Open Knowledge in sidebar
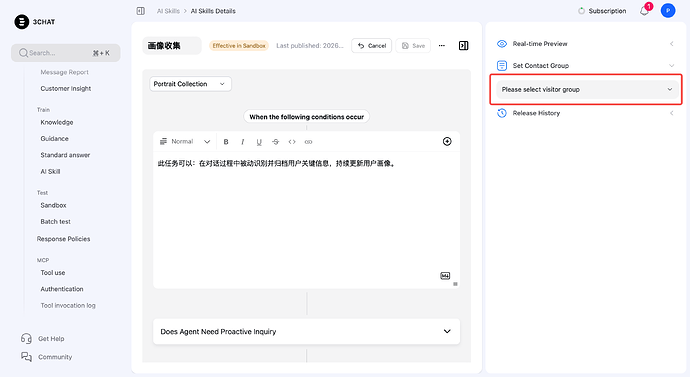This screenshot has height=377, width=690. tap(57, 122)
